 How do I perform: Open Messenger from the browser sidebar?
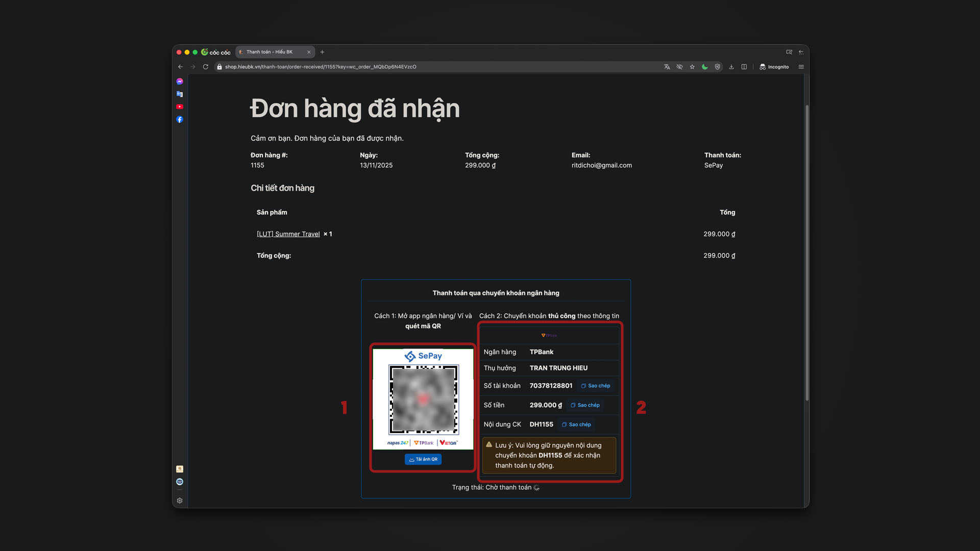[x=180, y=82]
